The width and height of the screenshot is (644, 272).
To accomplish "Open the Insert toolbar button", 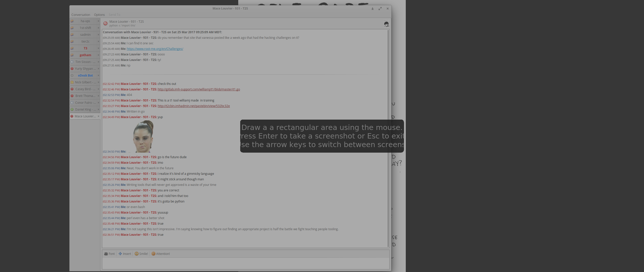I will coord(125,254).
